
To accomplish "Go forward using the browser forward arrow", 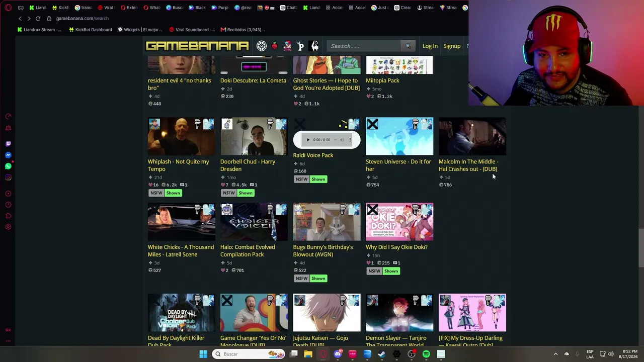I will (x=29, y=19).
